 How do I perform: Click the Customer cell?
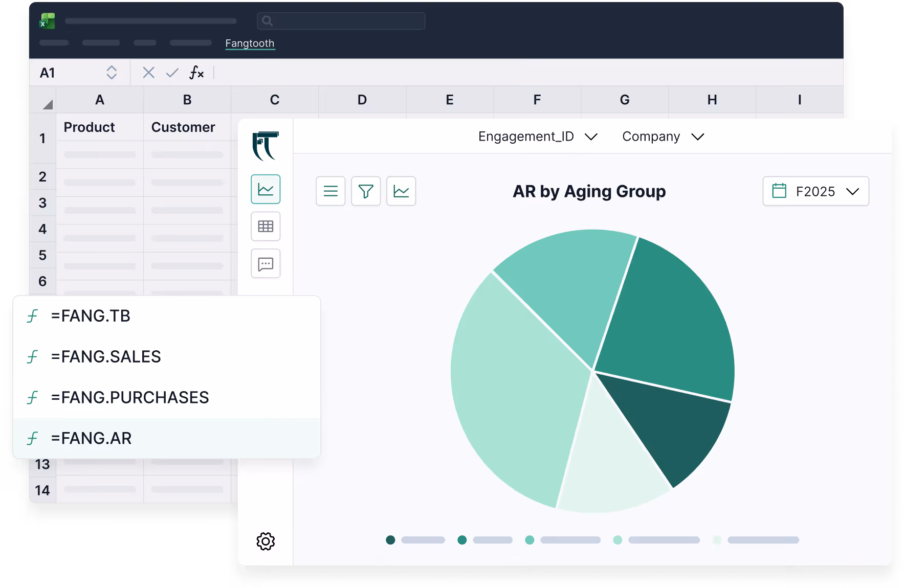pos(187,127)
